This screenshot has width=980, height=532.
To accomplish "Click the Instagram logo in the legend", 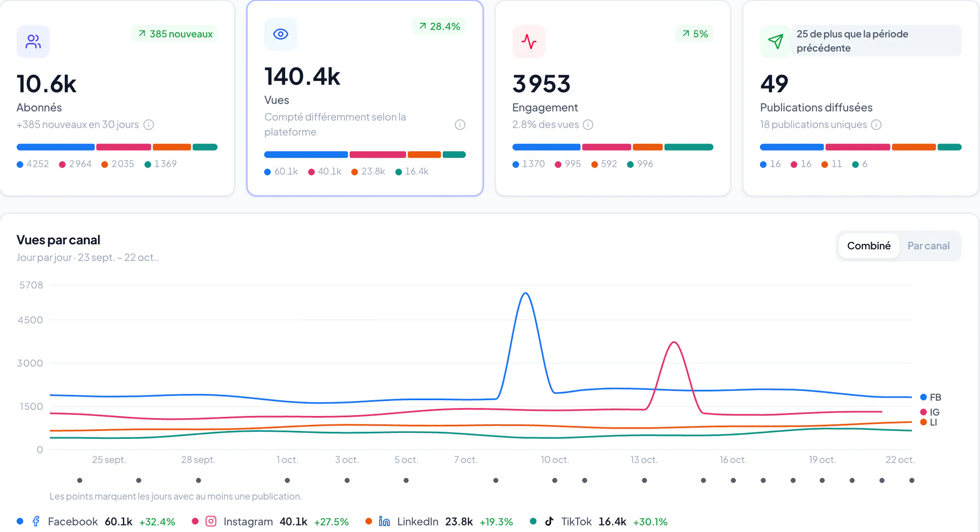I will 211,521.
